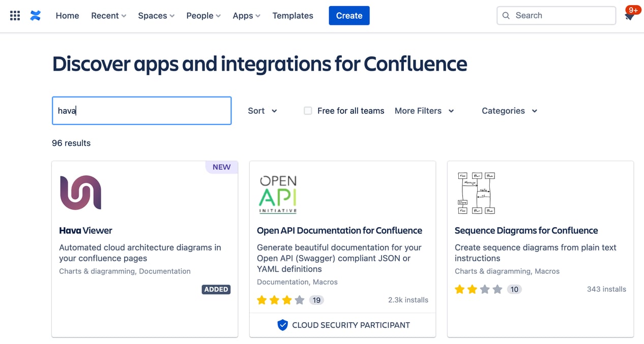Viewport: 644px width, 344px height.
Task: Open the More Filters dropdown
Action: [x=424, y=111]
